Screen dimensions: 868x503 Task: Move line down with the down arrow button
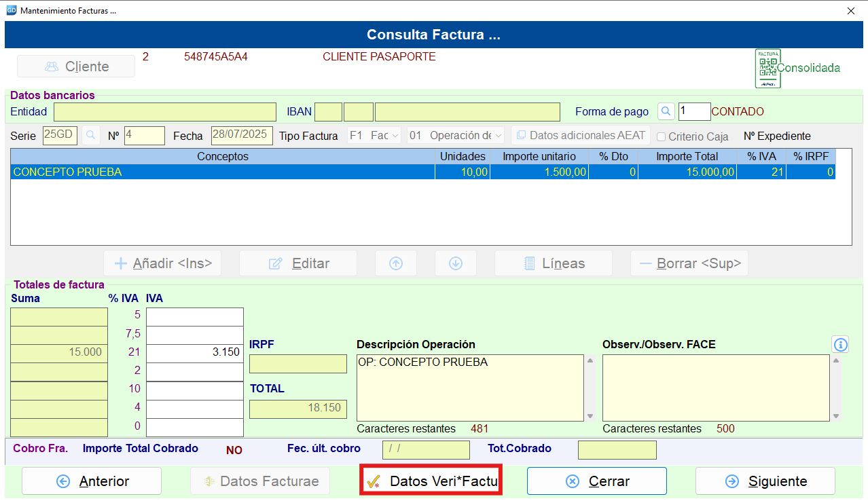(456, 263)
